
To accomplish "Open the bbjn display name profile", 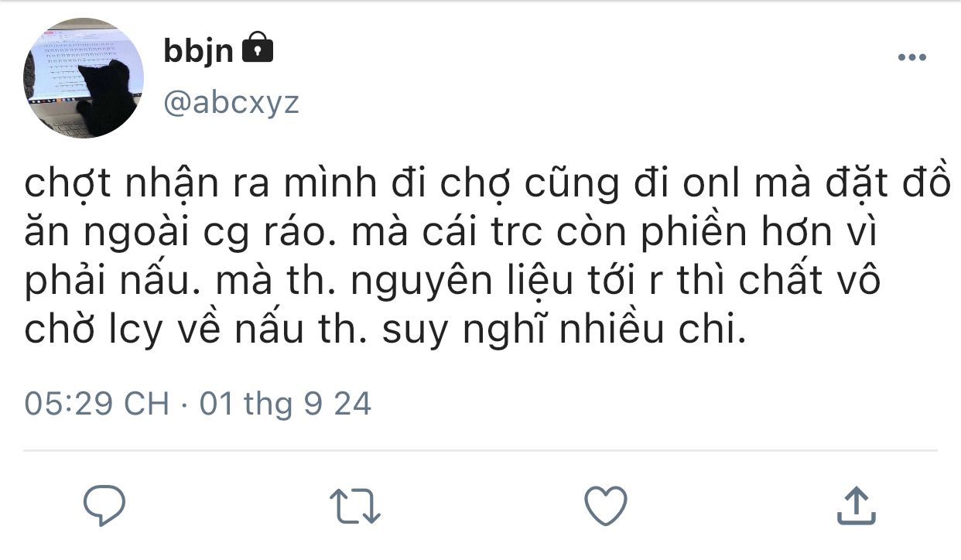I will (199, 51).
